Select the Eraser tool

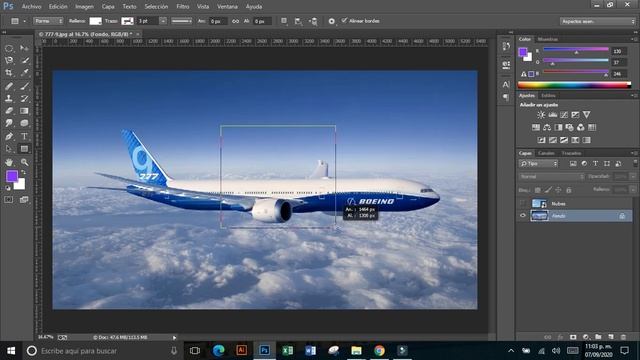tap(9, 111)
